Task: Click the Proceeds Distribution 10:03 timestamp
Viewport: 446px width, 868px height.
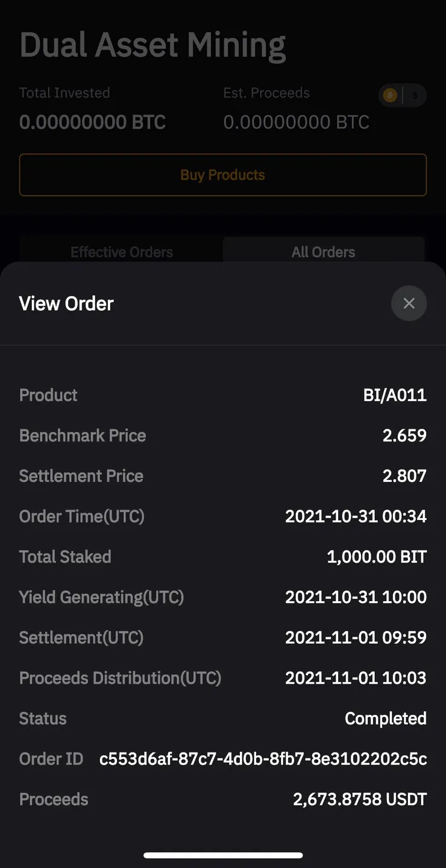Action: [356, 678]
